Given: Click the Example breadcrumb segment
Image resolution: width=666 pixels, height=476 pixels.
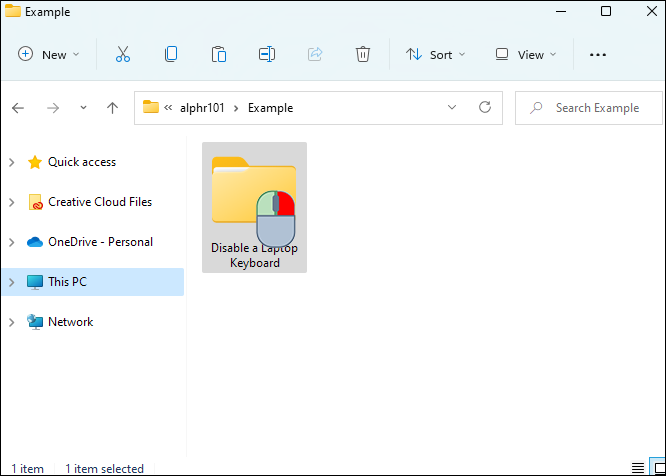Looking at the screenshot, I should click(271, 108).
